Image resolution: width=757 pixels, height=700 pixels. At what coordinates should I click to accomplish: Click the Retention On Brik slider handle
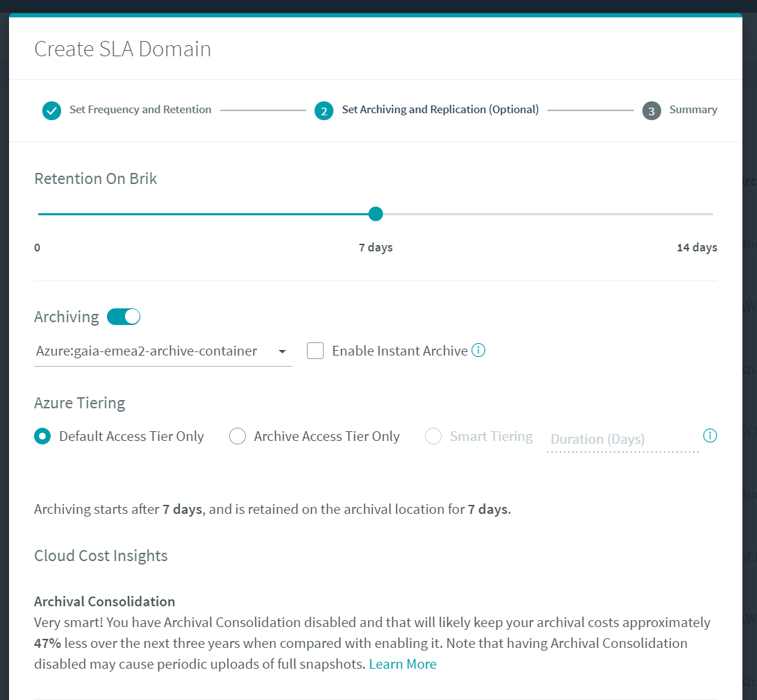376,214
